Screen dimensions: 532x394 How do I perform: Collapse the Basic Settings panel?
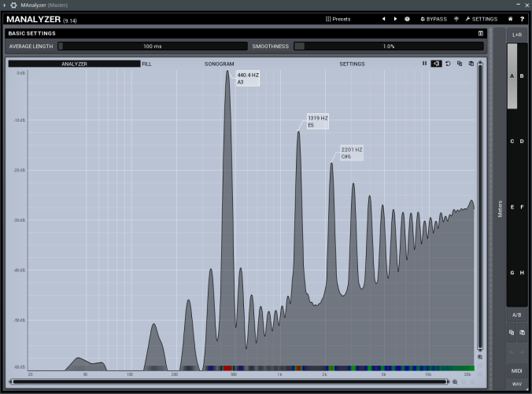point(480,34)
